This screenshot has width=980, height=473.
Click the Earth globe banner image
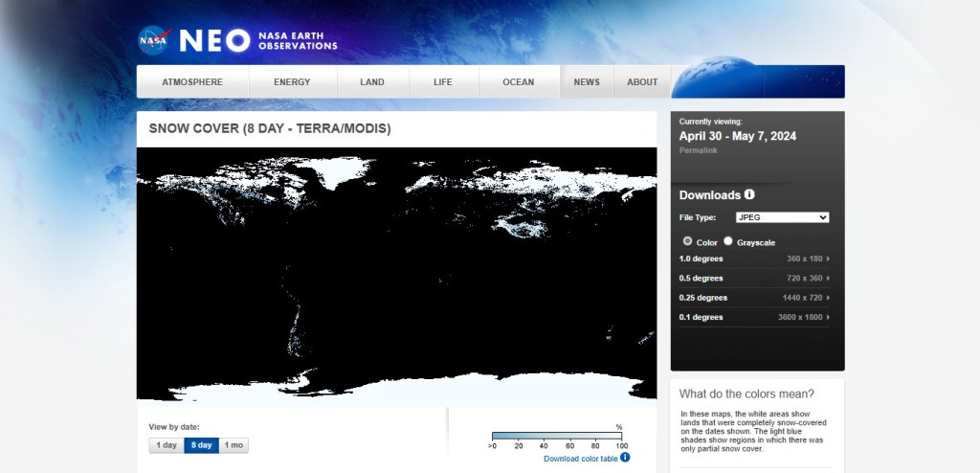[757, 81]
